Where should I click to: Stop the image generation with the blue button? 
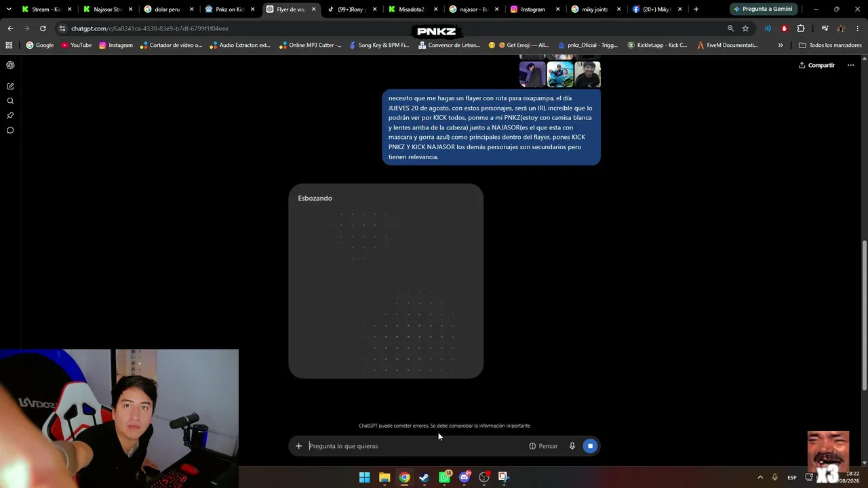[x=590, y=446]
